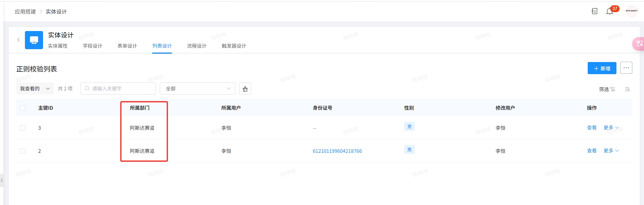Click the back arrow beside 实体设计
Image resolution: width=644 pixels, height=205 pixels.
19,40
